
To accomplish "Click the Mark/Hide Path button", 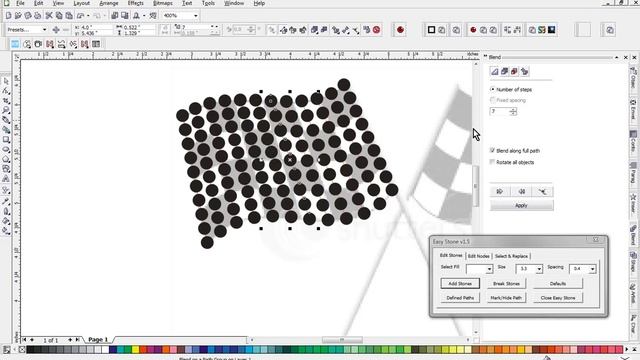I will click(x=506, y=298).
